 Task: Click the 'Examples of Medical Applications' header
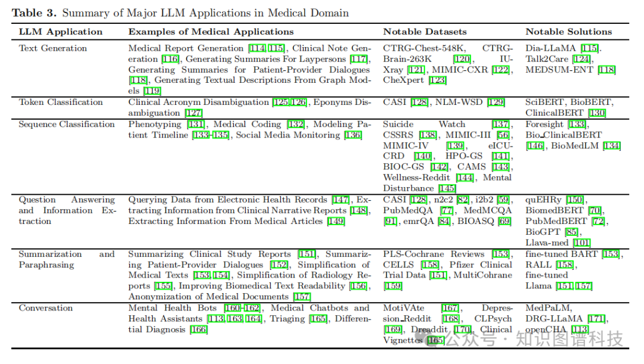pos(211,32)
